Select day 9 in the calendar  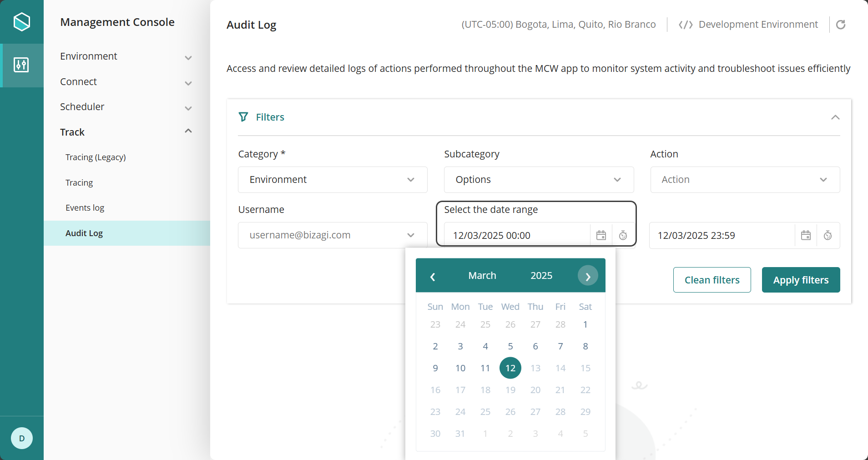coord(435,368)
